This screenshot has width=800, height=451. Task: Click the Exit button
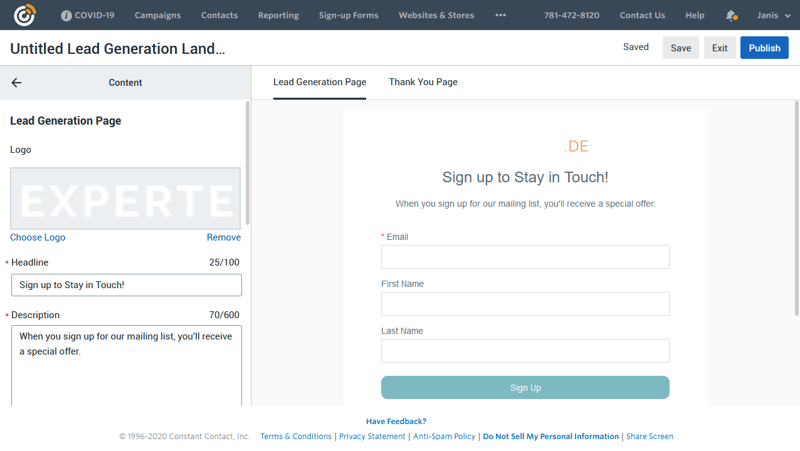[720, 48]
